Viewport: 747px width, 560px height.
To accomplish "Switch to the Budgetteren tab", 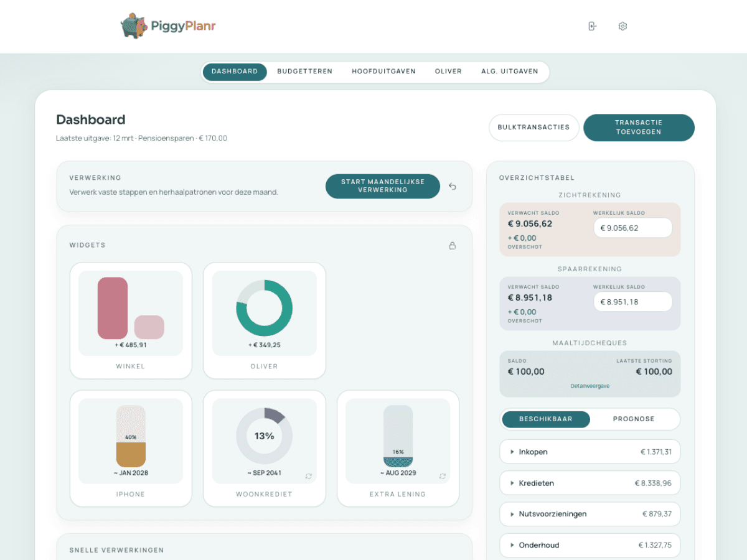I will 304,71.
